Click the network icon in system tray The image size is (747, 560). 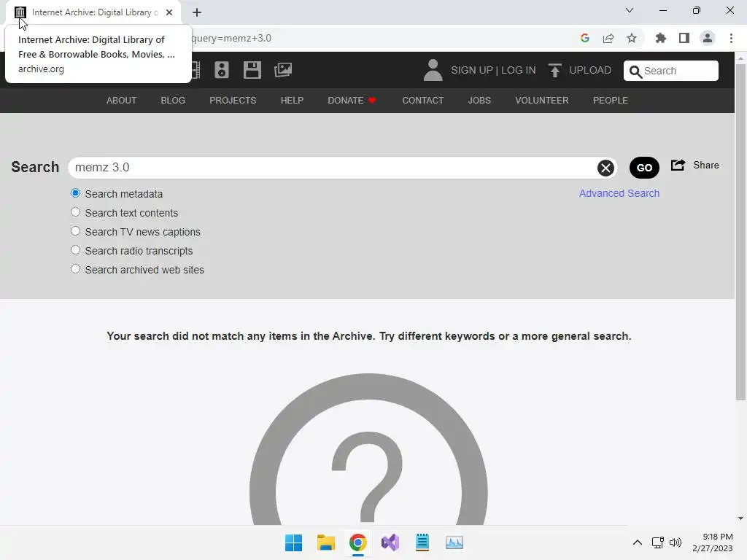[658, 542]
